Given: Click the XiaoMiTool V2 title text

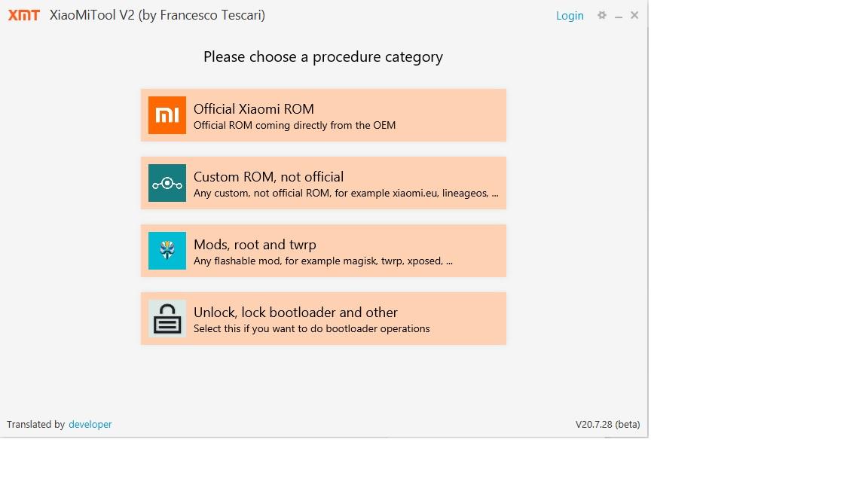Looking at the screenshot, I should [157, 15].
